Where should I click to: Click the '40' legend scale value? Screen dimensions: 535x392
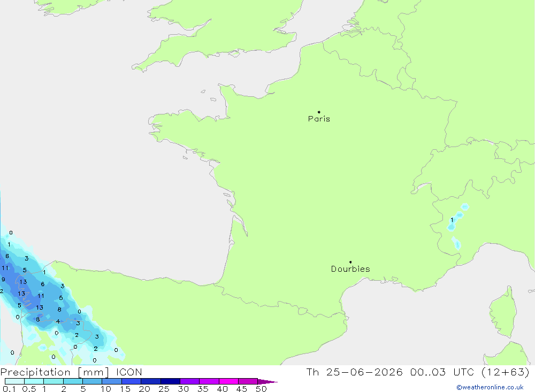click(x=222, y=389)
